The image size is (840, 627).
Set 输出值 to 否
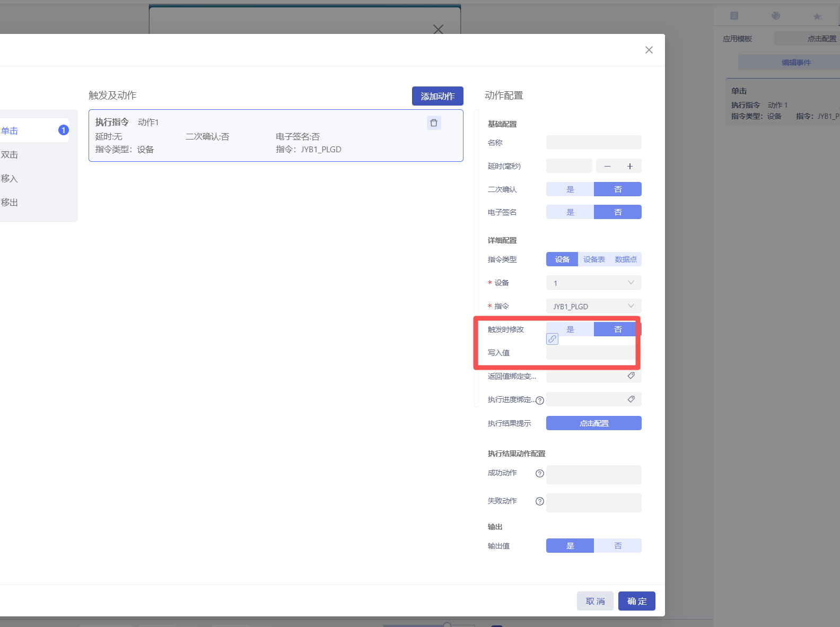pyautogui.click(x=618, y=546)
